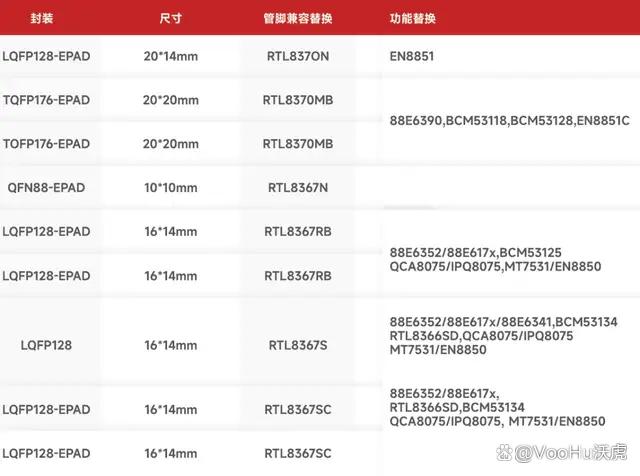Click LQFP128-EPAD in the 20*14mm row
Image resolution: width=640 pixels, height=476 pixels.
click(x=46, y=56)
